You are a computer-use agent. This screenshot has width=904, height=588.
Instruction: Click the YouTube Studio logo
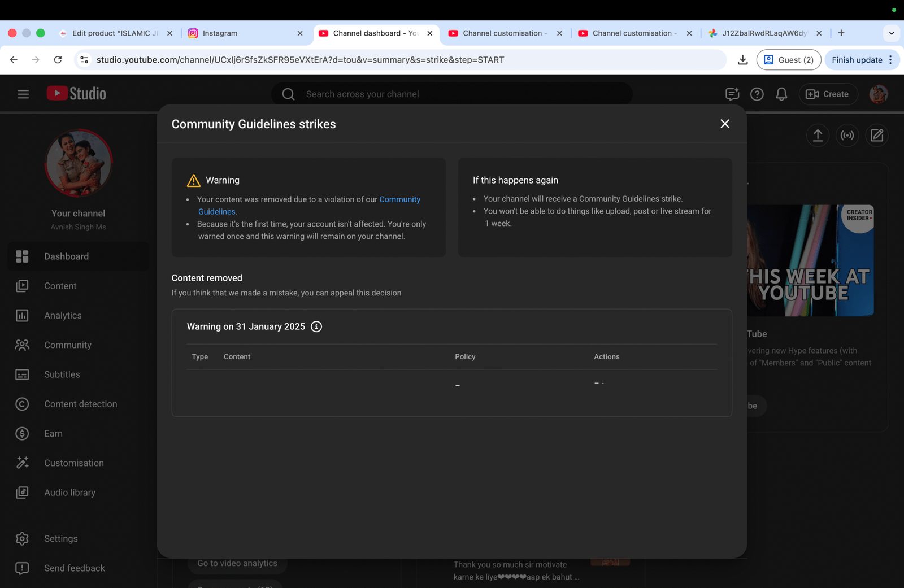click(76, 94)
